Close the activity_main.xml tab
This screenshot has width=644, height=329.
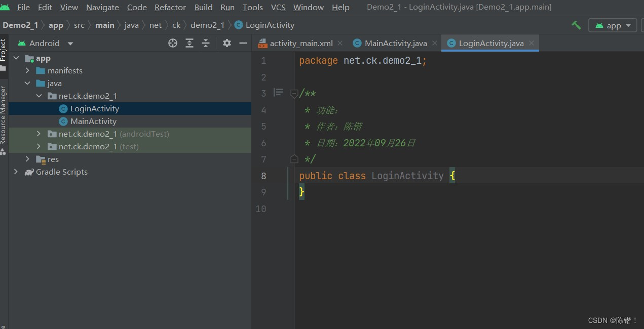coord(340,44)
